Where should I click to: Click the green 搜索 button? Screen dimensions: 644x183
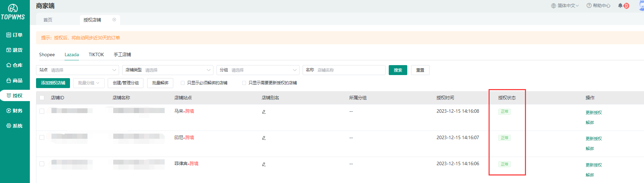click(398, 70)
